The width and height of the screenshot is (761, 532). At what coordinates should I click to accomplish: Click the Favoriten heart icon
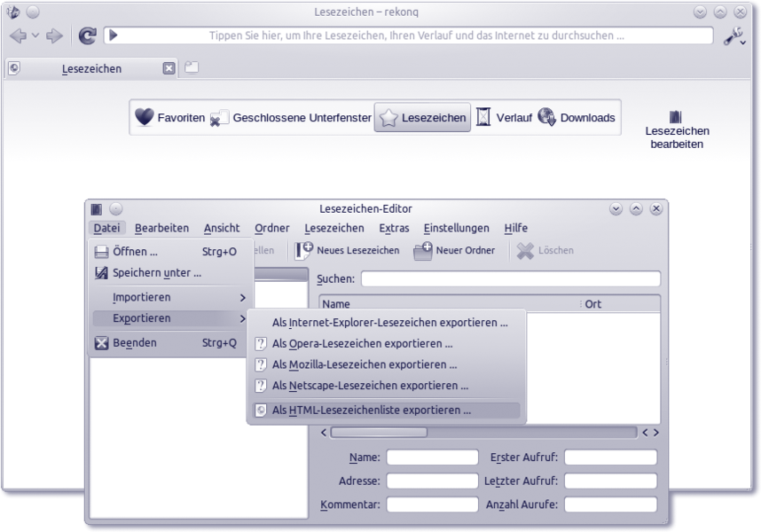pyautogui.click(x=145, y=117)
